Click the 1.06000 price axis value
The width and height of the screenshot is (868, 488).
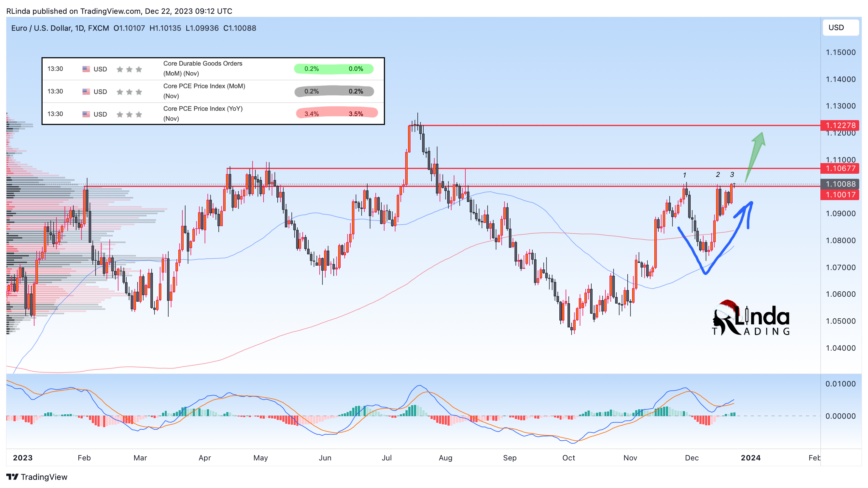(x=840, y=294)
